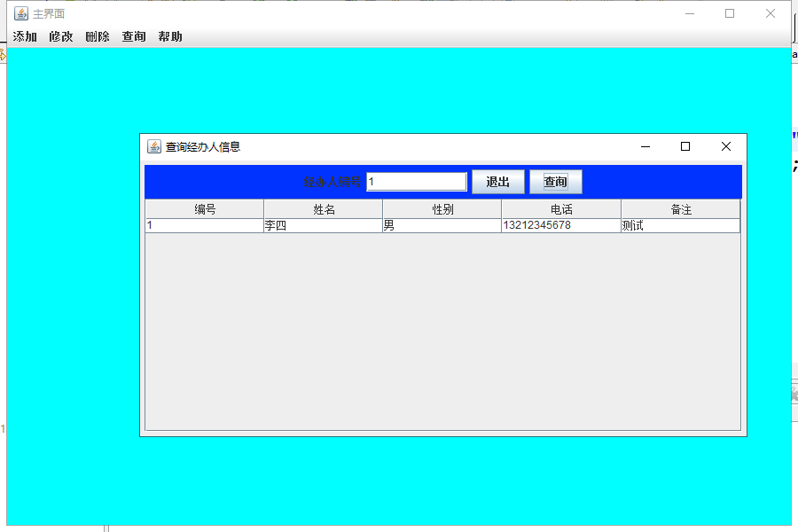This screenshot has width=798, height=532.
Task: Click the Java icon of 查询经办人信息 window
Action: [154, 146]
